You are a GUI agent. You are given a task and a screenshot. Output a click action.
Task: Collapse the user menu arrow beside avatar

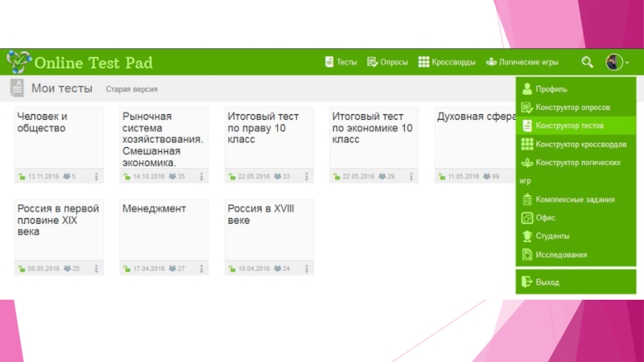pyautogui.click(x=627, y=63)
